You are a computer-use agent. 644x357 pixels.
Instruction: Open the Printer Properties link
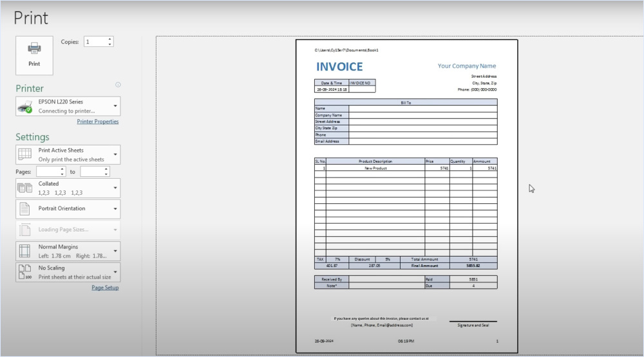click(97, 122)
